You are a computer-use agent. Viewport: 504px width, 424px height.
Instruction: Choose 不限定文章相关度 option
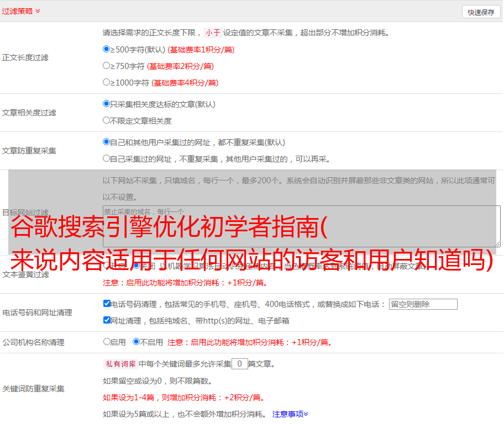pyautogui.click(x=107, y=120)
